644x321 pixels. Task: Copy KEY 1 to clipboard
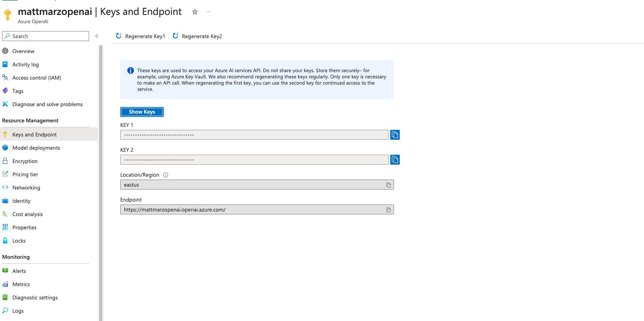(x=395, y=135)
